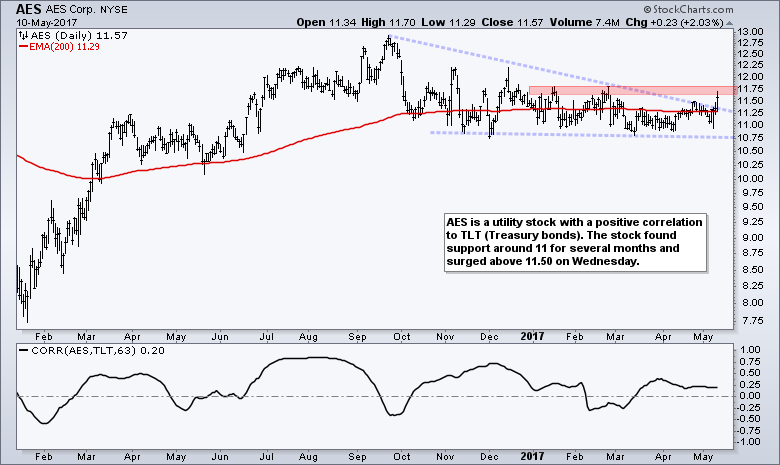Click the 2017 year label under the correlation panel
Screen dimensions: 780x465
point(532,456)
